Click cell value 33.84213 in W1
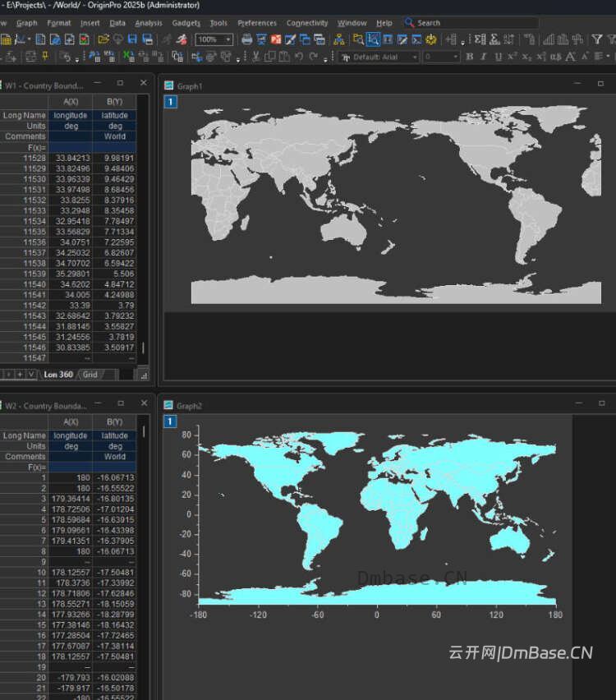This screenshot has width=616, height=700. tap(71, 158)
